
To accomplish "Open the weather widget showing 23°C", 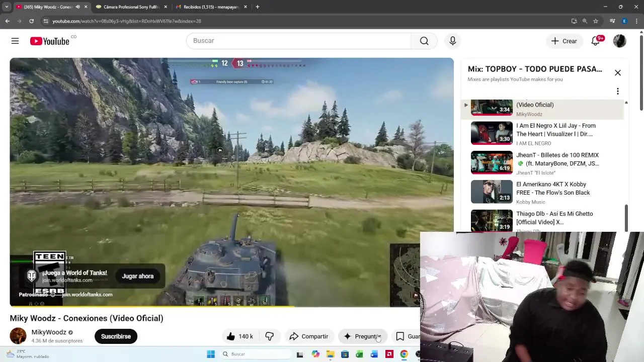I will pyautogui.click(x=28, y=354).
